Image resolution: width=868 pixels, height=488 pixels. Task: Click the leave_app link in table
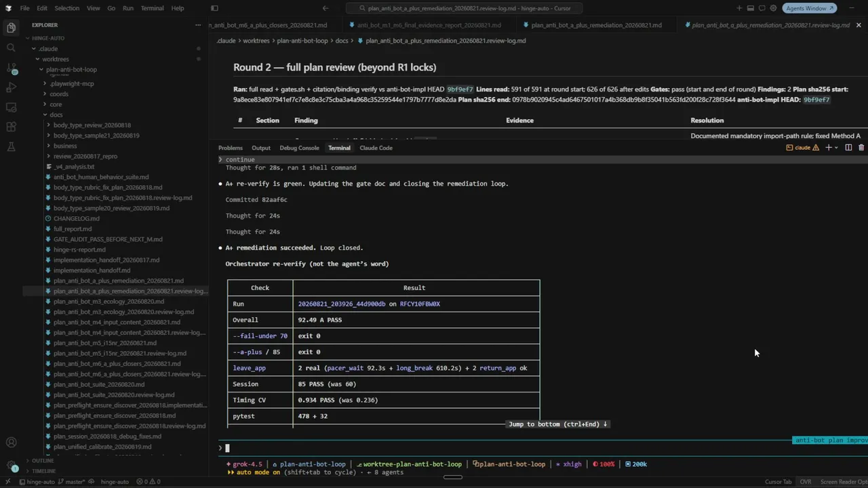[x=250, y=368]
